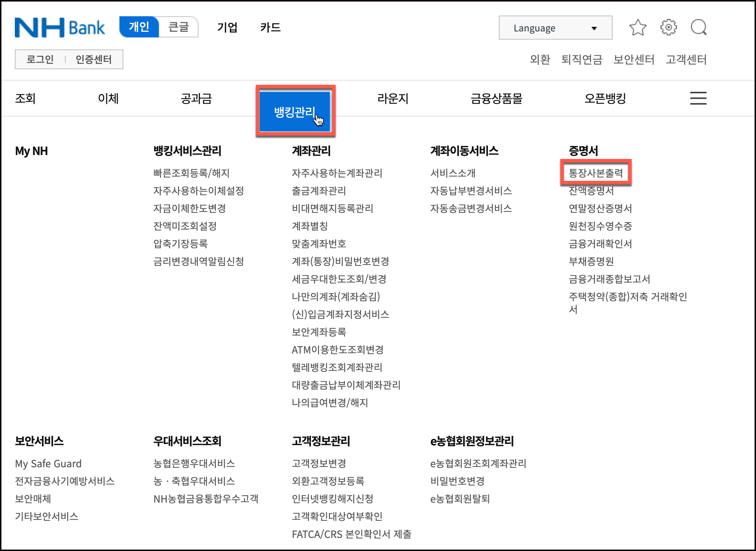The image size is (756, 551).
Task: Open 농협은행우대서비스
Action: tap(194, 463)
